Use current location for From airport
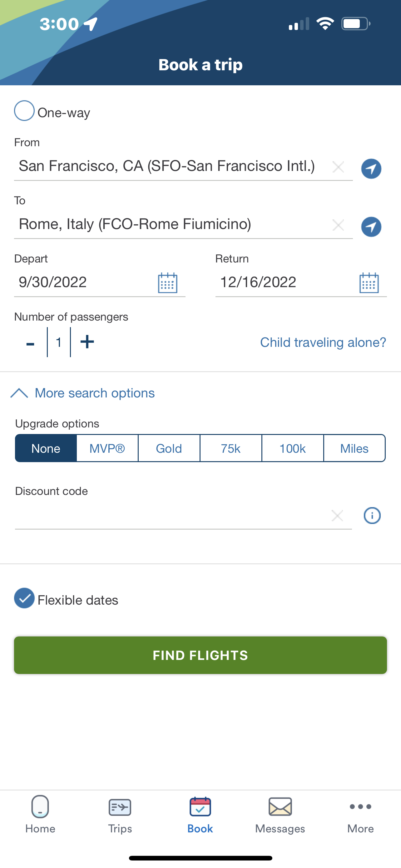The height and width of the screenshot is (868, 401). click(371, 168)
